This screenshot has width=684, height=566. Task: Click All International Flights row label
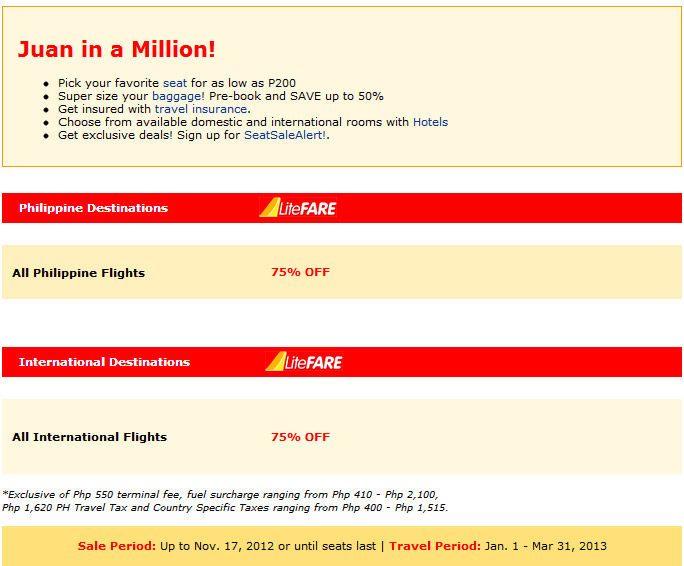click(89, 437)
